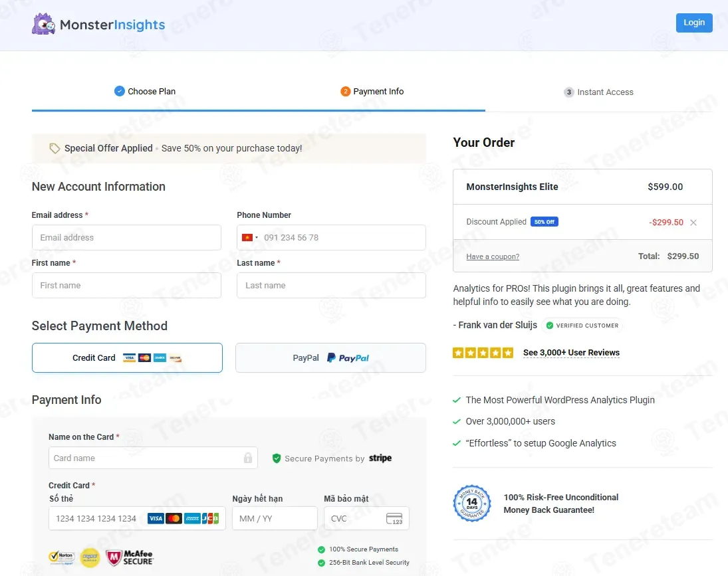
Task: Click '100% Risk-Free Unconditional Money Back Guarantee!' text
Action: pos(561,504)
